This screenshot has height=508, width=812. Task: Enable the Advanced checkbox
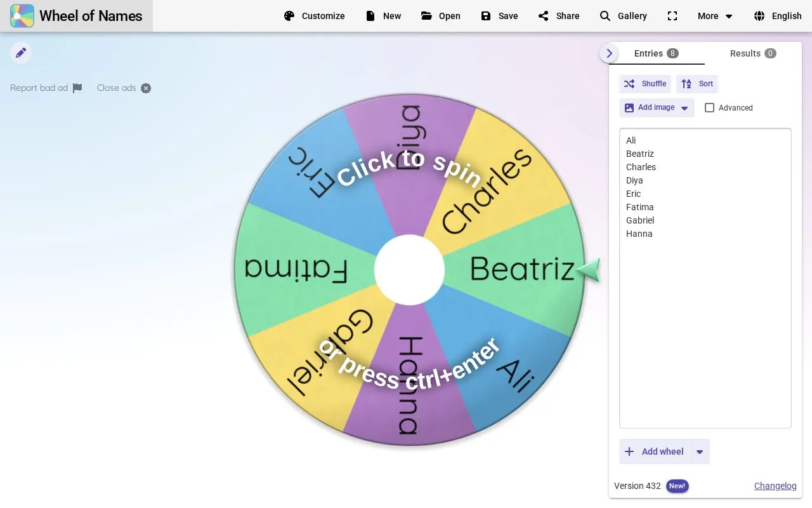click(x=709, y=108)
